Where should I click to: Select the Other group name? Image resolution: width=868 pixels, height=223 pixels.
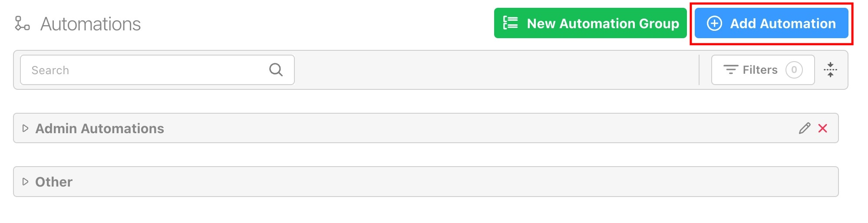pyautogui.click(x=54, y=182)
